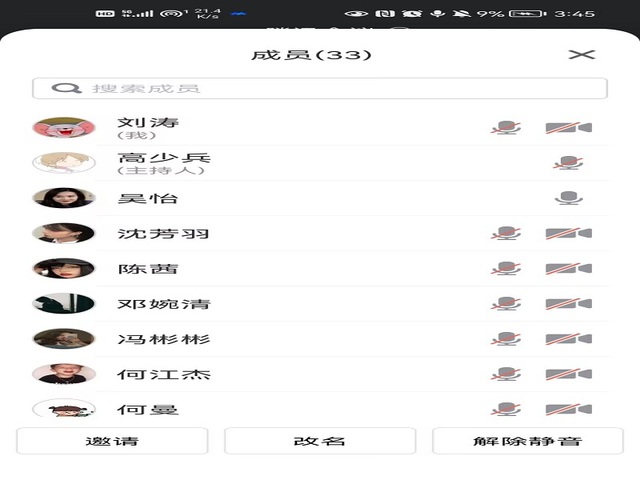Open 刘涛's profile avatar

pyautogui.click(x=64, y=128)
